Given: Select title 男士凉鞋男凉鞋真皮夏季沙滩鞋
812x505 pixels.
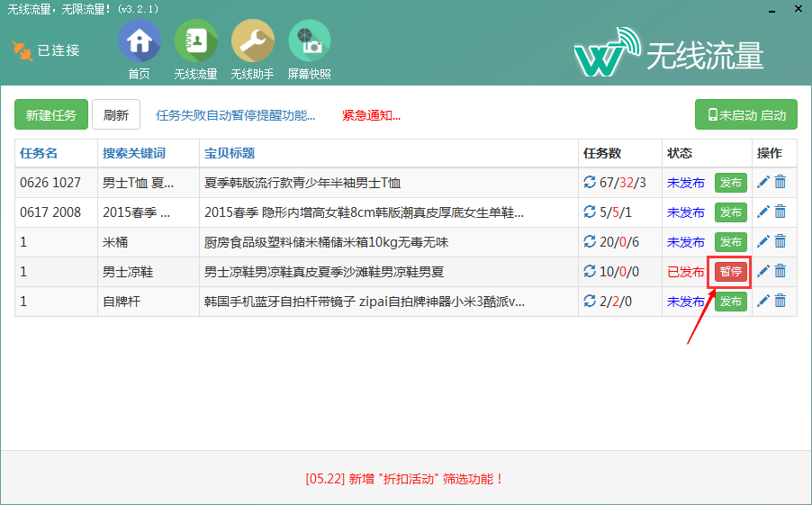Looking at the screenshot, I should pos(324,272).
